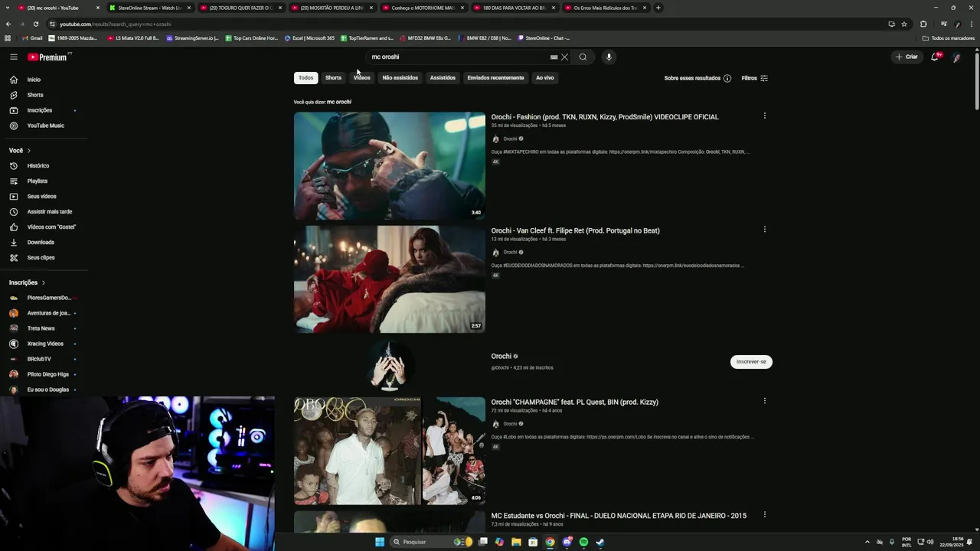Image resolution: width=980 pixels, height=551 pixels.
Task: Select the Não assistidos filter chip
Action: (400, 77)
